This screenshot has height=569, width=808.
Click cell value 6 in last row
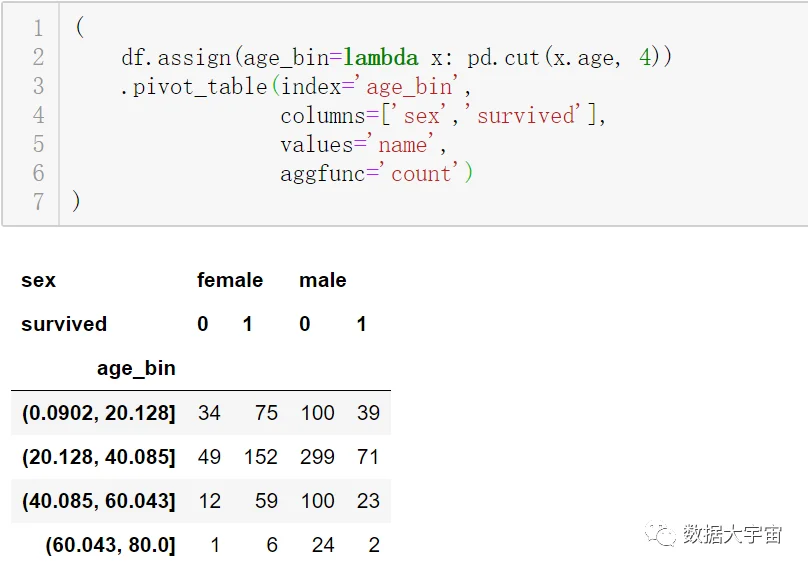(x=272, y=545)
